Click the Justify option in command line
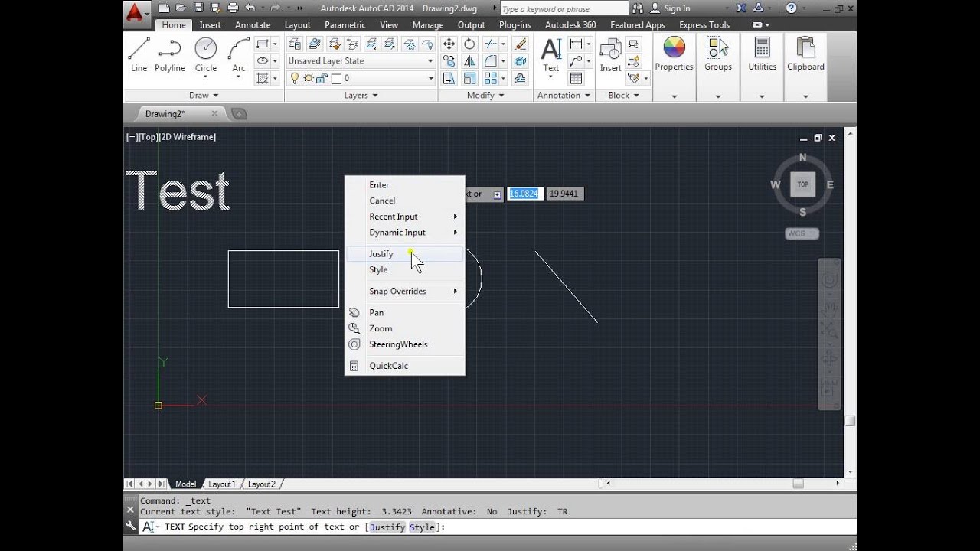The image size is (980, 551). point(387,527)
